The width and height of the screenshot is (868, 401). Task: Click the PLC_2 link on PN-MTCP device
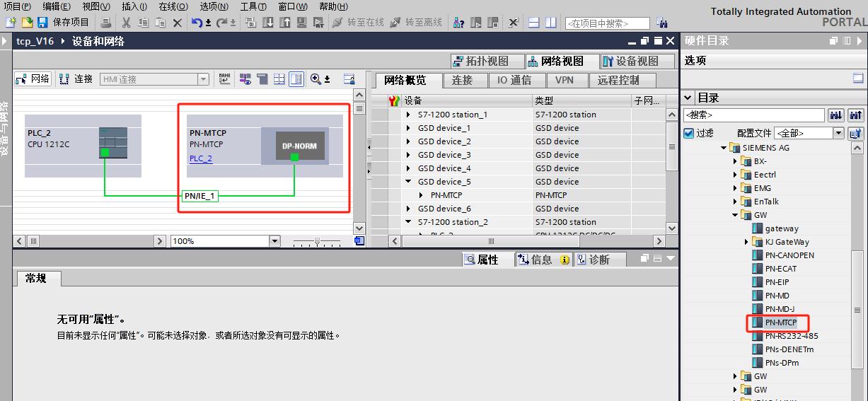pyautogui.click(x=200, y=158)
